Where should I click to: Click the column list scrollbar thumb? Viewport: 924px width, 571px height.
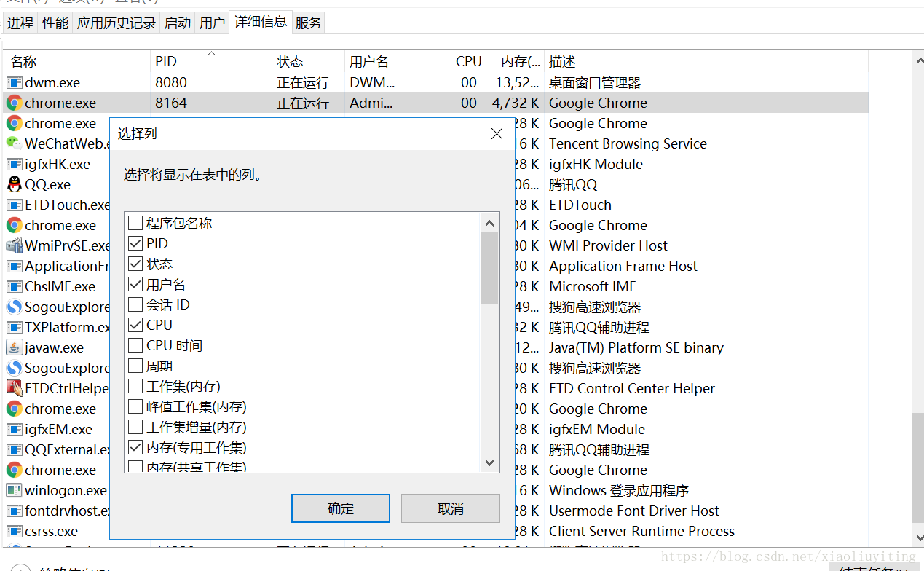click(489, 267)
